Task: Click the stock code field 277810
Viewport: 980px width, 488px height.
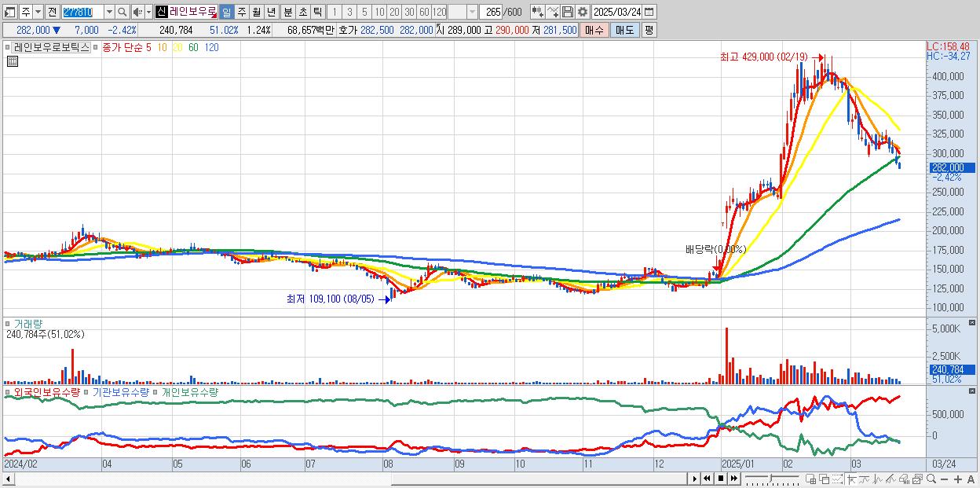Action: tap(83, 12)
